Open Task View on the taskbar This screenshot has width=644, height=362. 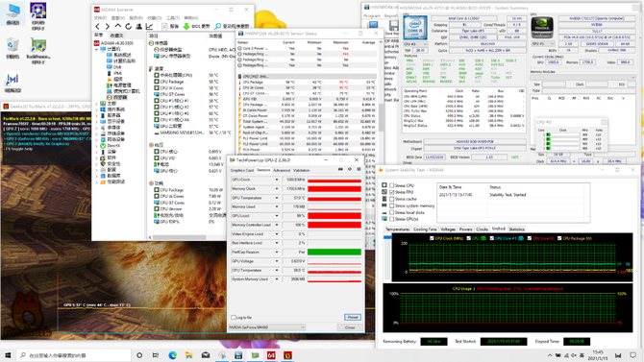pyautogui.click(x=156, y=355)
